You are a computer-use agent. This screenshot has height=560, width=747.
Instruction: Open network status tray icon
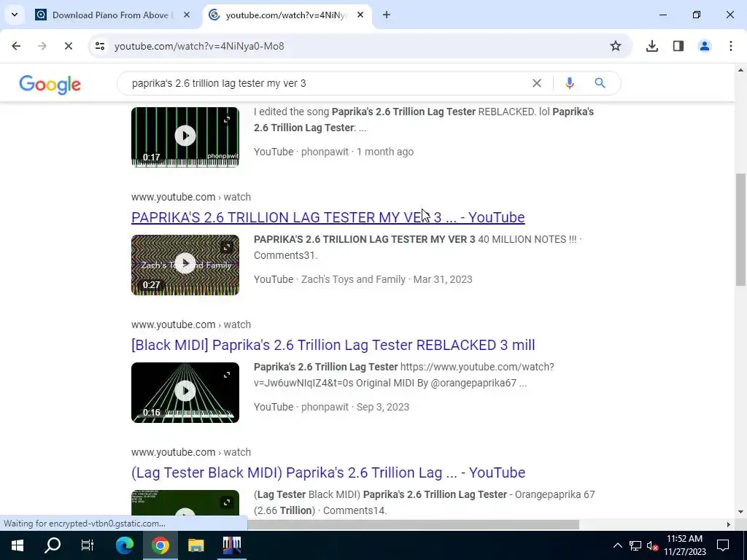click(635, 545)
